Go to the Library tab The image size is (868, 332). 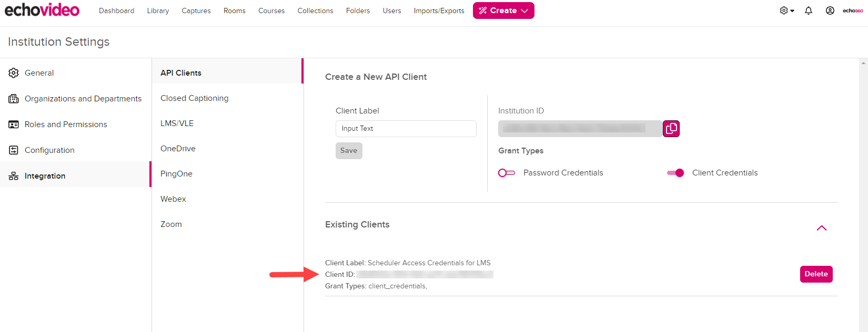pos(158,11)
